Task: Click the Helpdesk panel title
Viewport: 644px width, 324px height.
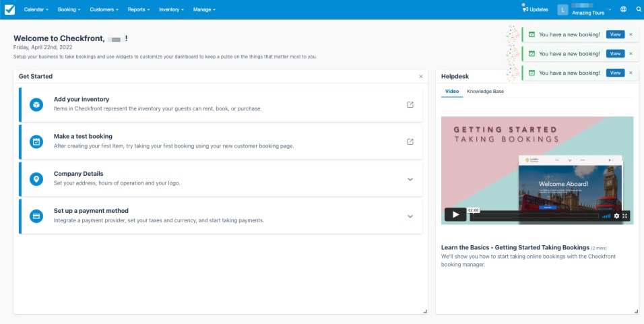Action: pyautogui.click(x=455, y=76)
